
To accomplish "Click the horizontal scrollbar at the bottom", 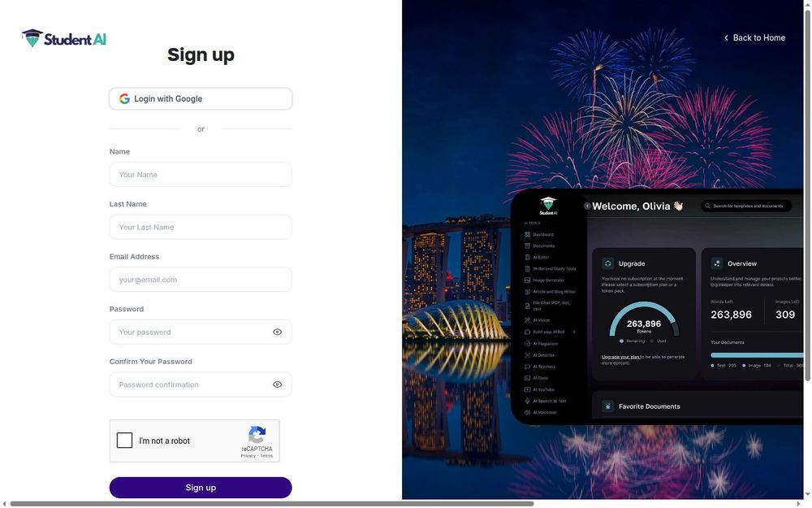I will (x=271, y=504).
